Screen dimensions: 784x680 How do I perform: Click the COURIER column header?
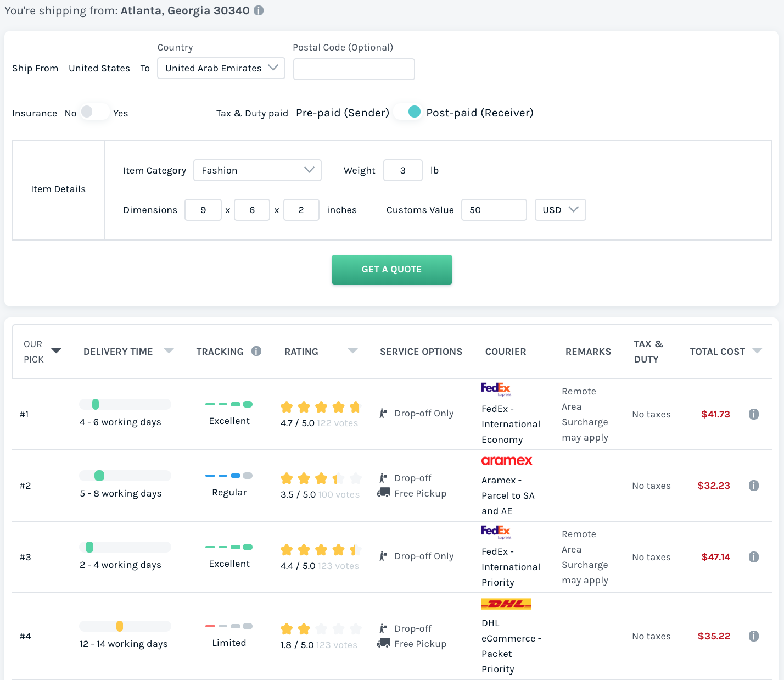pos(506,352)
